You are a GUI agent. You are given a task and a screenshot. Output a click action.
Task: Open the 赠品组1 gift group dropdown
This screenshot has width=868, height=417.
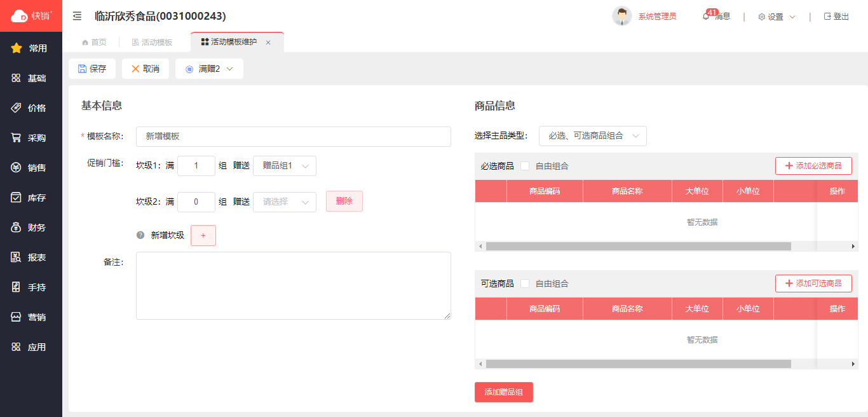click(x=285, y=166)
